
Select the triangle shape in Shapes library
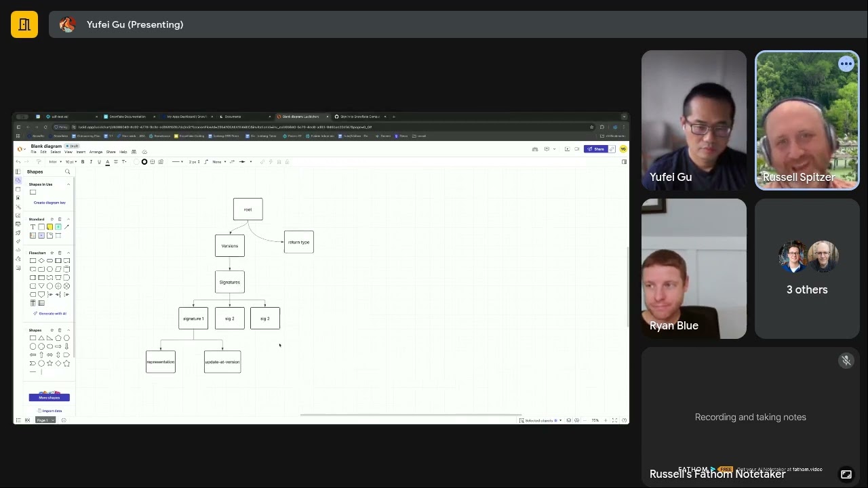tap(41, 338)
